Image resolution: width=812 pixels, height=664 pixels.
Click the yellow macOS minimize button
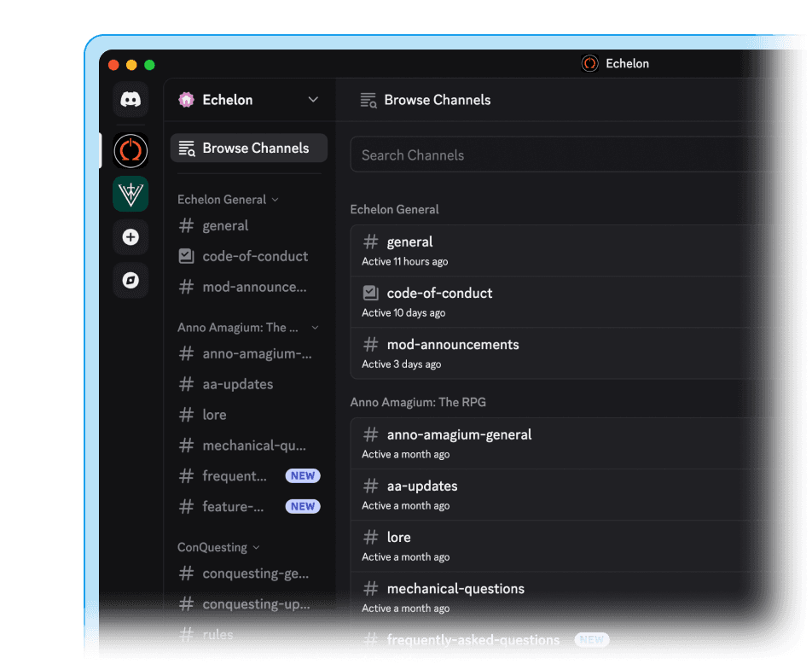pos(131,65)
